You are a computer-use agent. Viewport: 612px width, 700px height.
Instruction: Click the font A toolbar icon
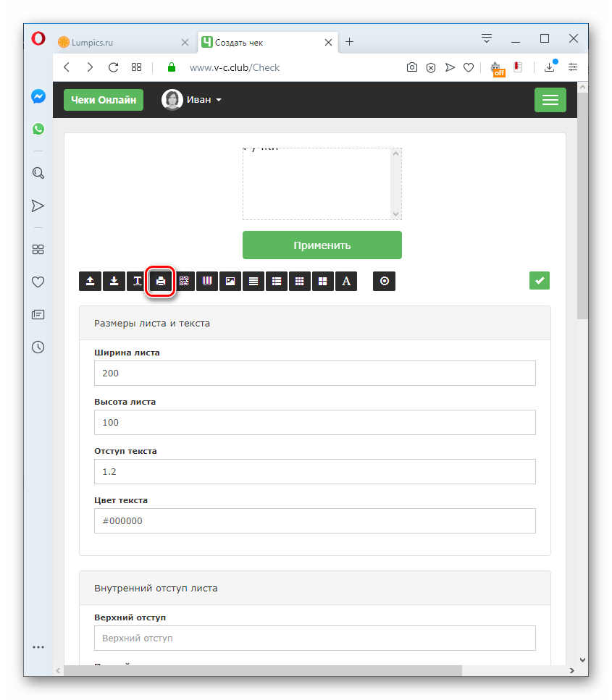tap(346, 282)
